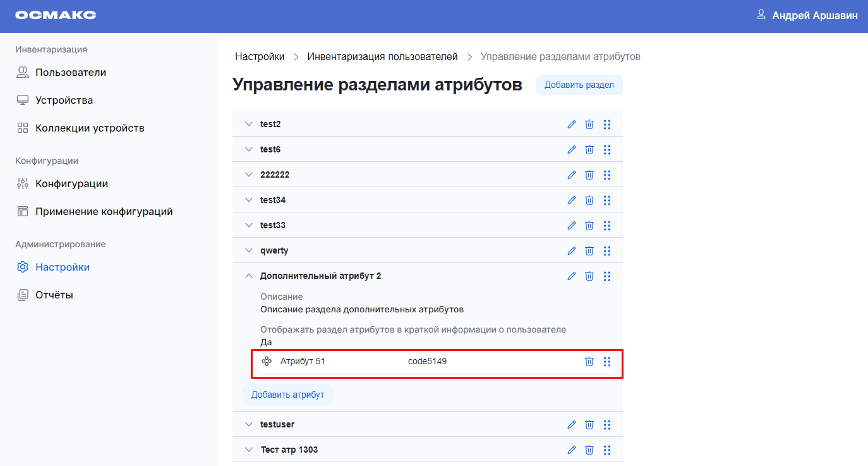Click the edit pencil icon for test2

[x=572, y=125]
